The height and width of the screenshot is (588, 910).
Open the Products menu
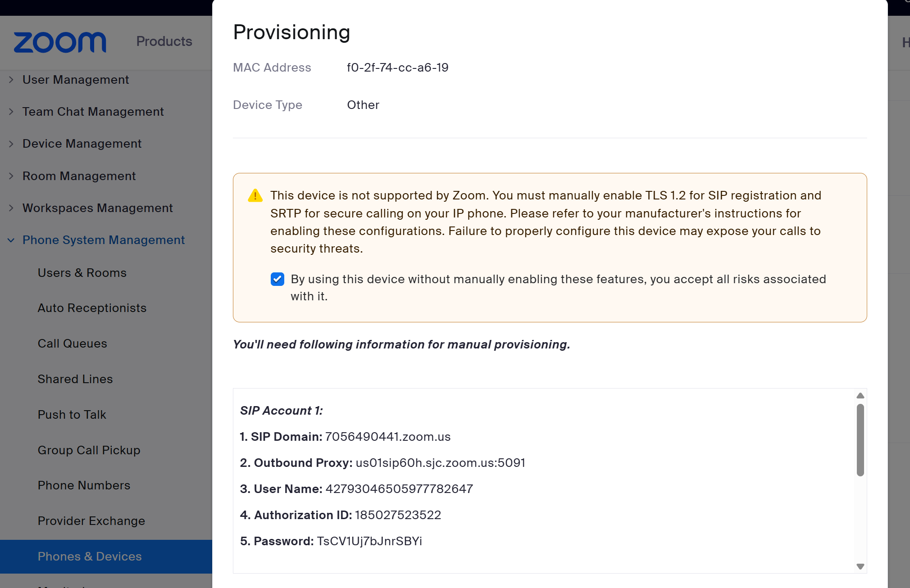point(164,41)
